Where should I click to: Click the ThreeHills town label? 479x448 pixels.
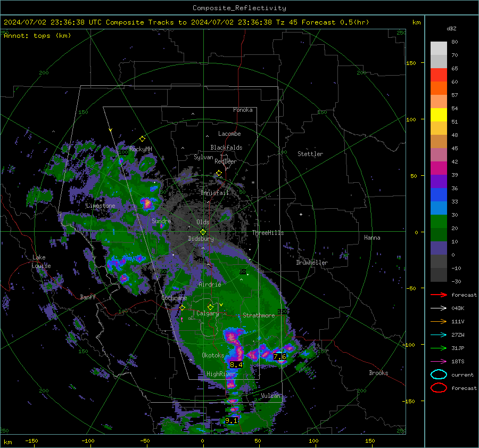pyautogui.click(x=268, y=233)
